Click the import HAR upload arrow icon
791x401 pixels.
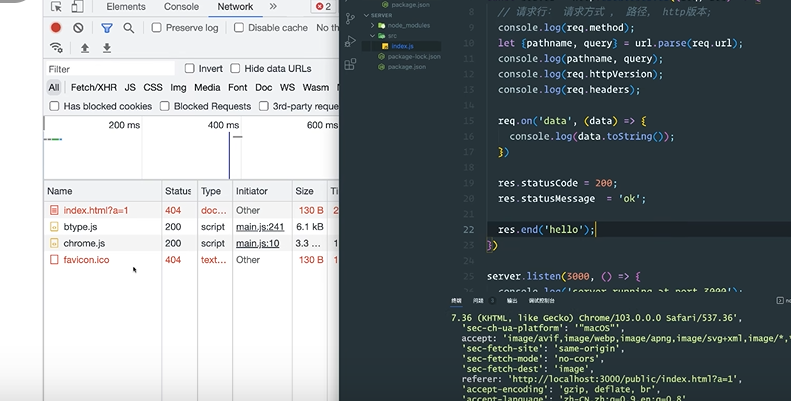85,48
